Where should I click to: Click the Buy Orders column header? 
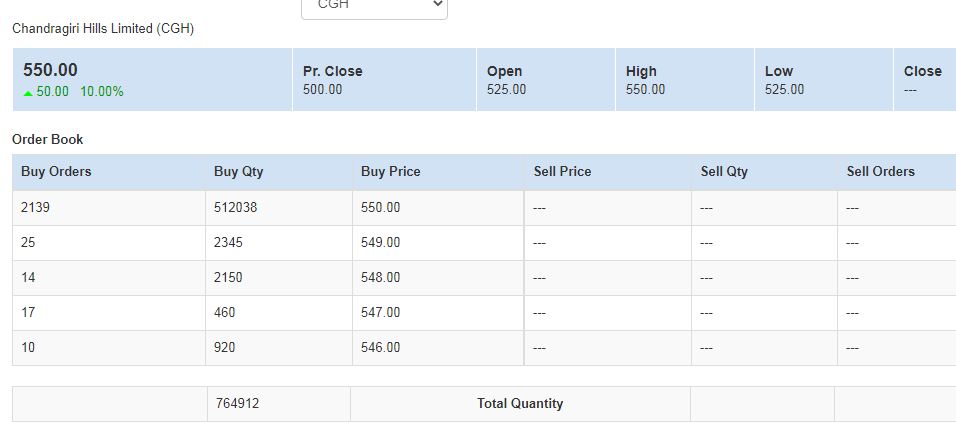click(x=56, y=172)
